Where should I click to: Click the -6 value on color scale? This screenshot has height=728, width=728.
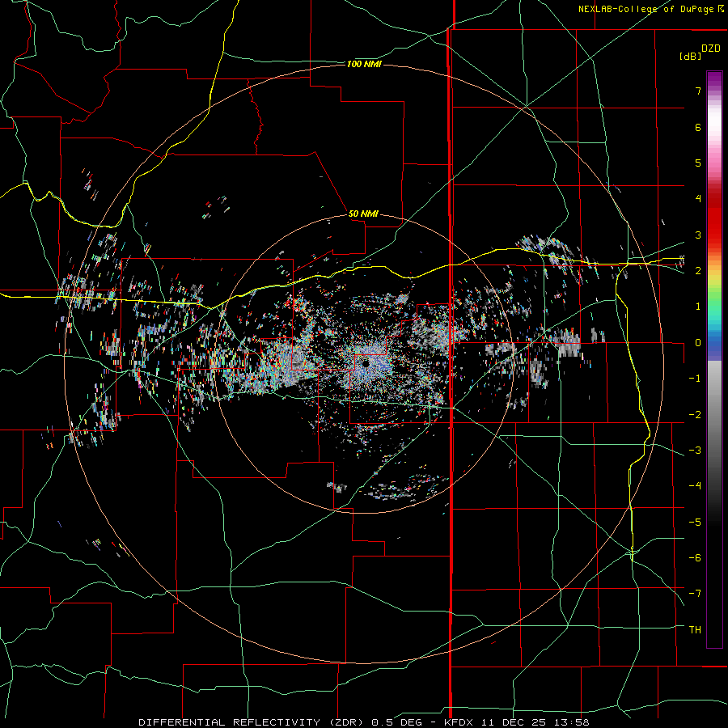click(695, 558)
